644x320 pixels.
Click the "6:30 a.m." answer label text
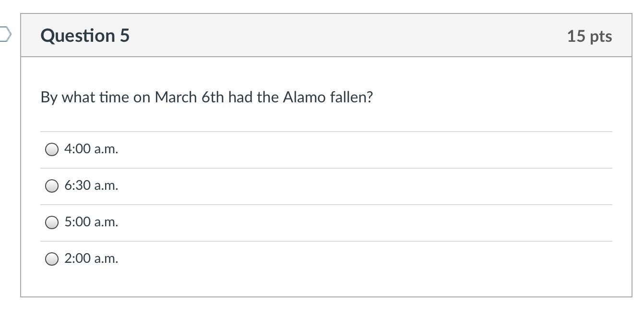click(x=91, y=185)
